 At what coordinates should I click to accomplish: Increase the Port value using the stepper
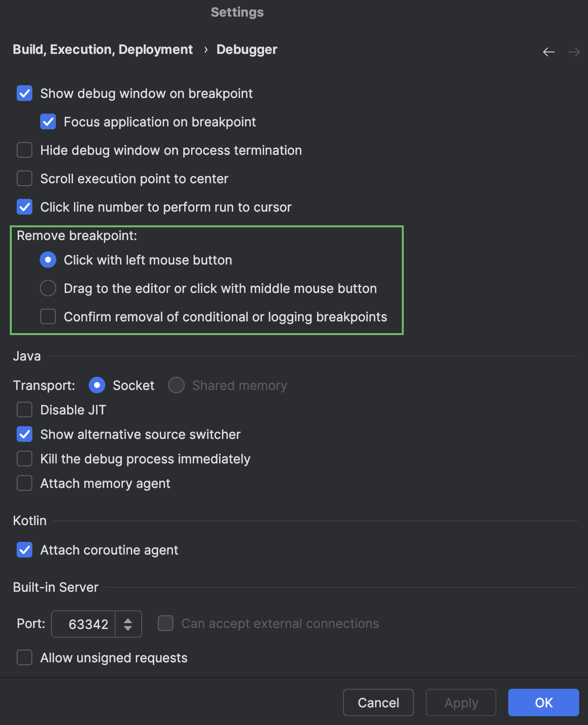tap(128, 619)
